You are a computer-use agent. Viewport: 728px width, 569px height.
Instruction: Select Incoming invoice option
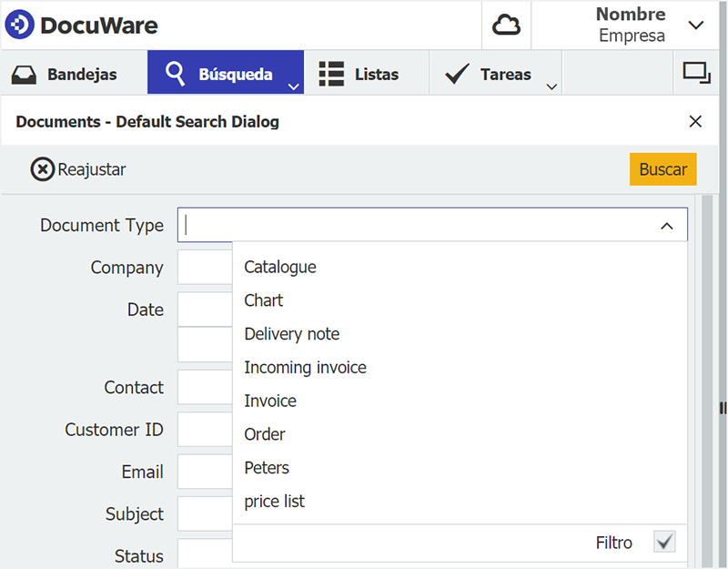click(x=305, y=368)
